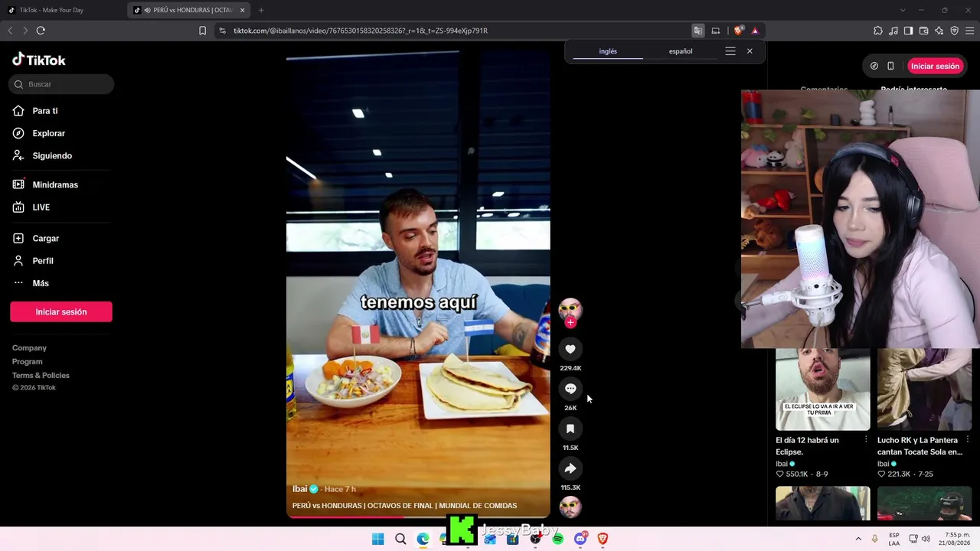Open the Brave VPN shield icon
Viewport: 980px width, 551px height.
tap(954, 31)
